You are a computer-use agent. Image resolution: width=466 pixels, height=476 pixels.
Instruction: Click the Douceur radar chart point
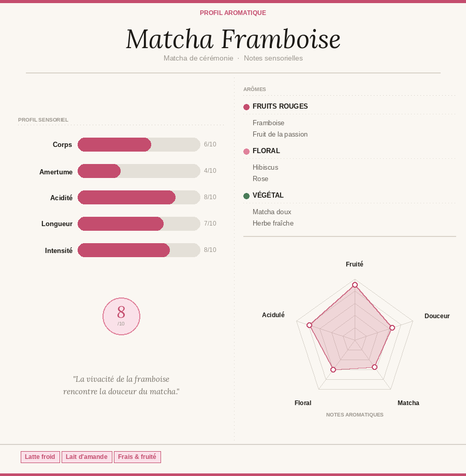click(x=392, y=328)
